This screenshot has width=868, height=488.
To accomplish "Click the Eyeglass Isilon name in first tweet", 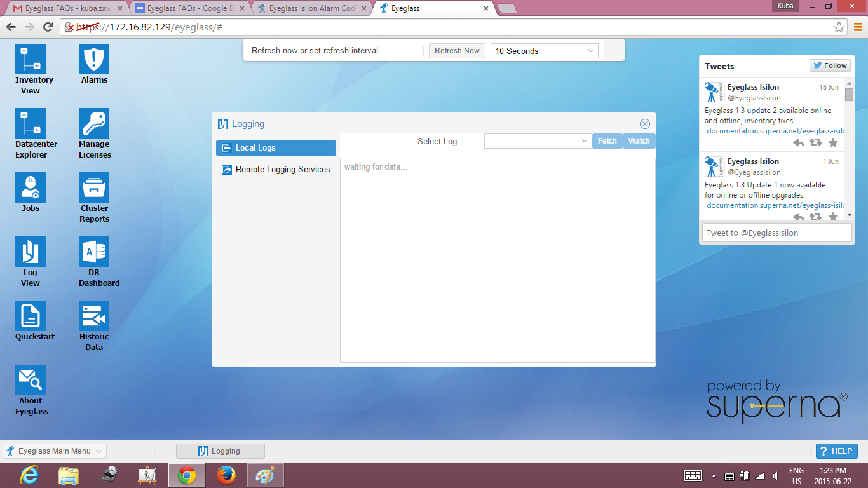I will point(753,87).
